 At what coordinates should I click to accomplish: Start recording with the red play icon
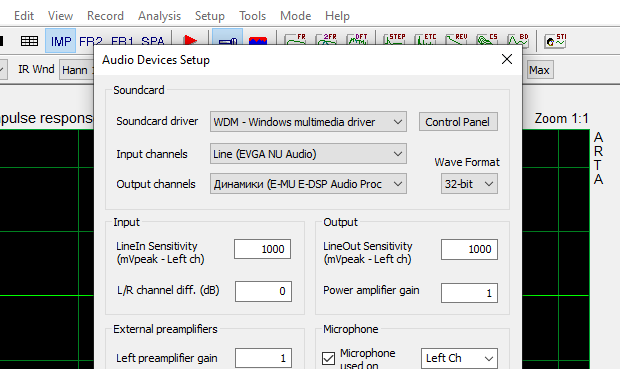190,40
